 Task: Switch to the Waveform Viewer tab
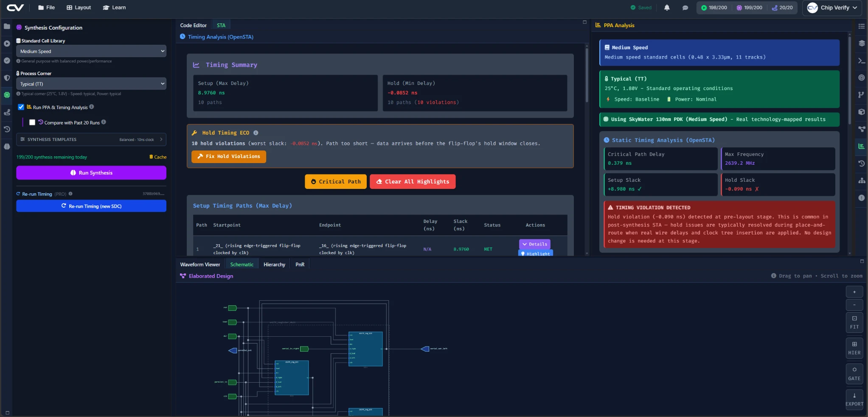click(x=200, y=265)
